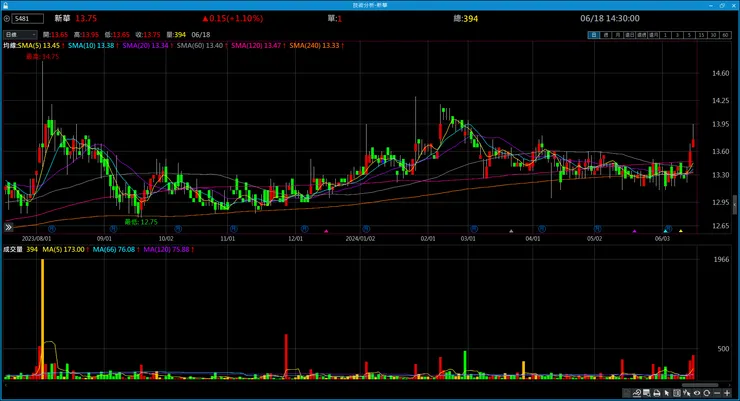
Task: Click the price change ▲0.15(+1.10%) text
Action: (x=233, y=18)
